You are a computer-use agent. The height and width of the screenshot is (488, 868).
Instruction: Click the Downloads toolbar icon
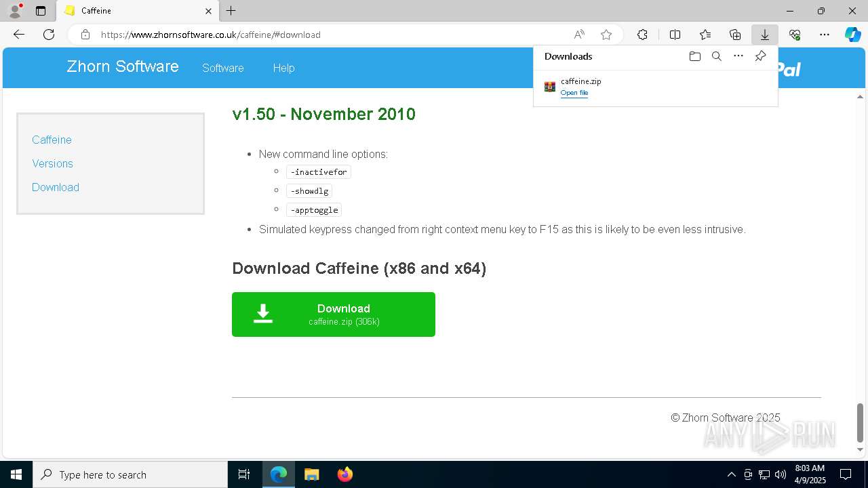pyautogui.click(x=764, y=35)
